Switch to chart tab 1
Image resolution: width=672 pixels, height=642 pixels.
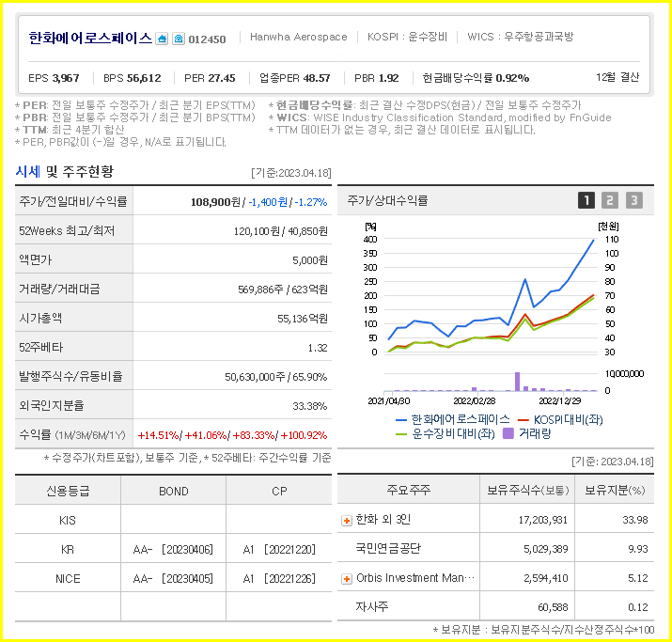click(586, 200)
